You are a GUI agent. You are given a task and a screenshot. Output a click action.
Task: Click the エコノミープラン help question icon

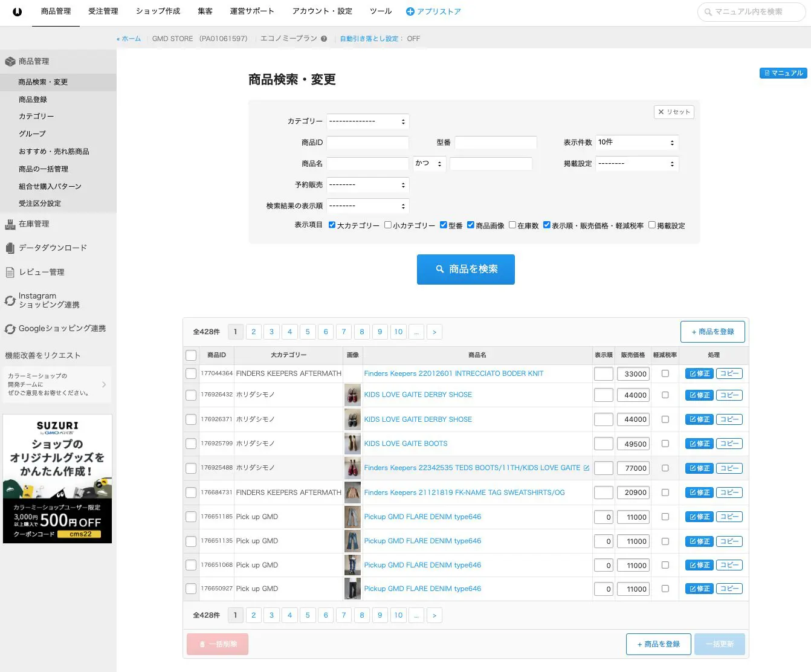(324, 39)
